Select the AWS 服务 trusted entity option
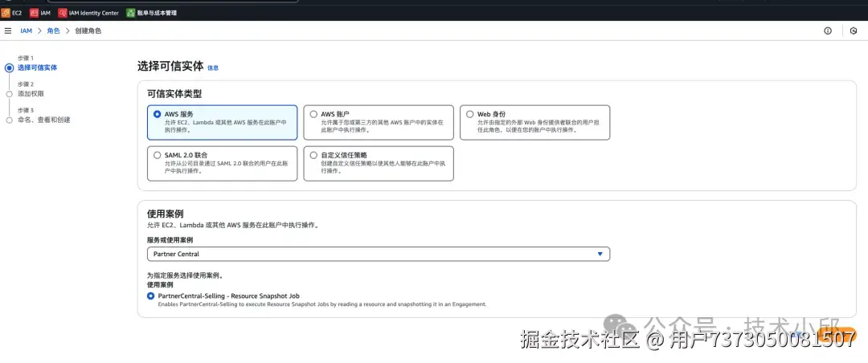 (x=222, y=122)
